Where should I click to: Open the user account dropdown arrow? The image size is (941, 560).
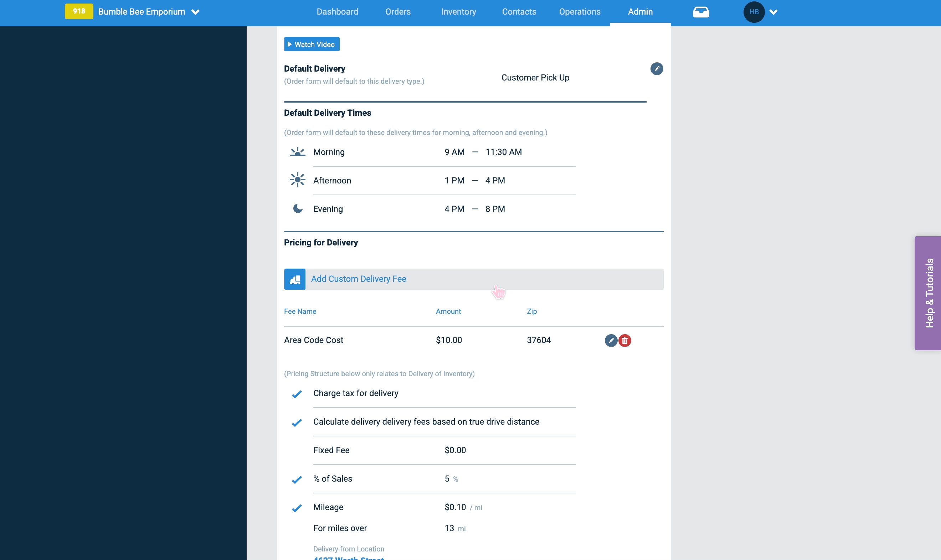[x=773, y=12]
